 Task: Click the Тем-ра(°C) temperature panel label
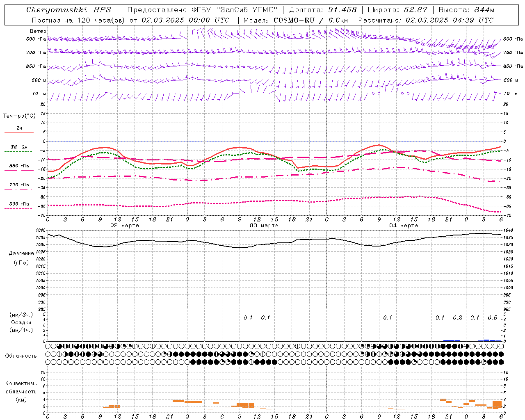[x=19, y=116]
